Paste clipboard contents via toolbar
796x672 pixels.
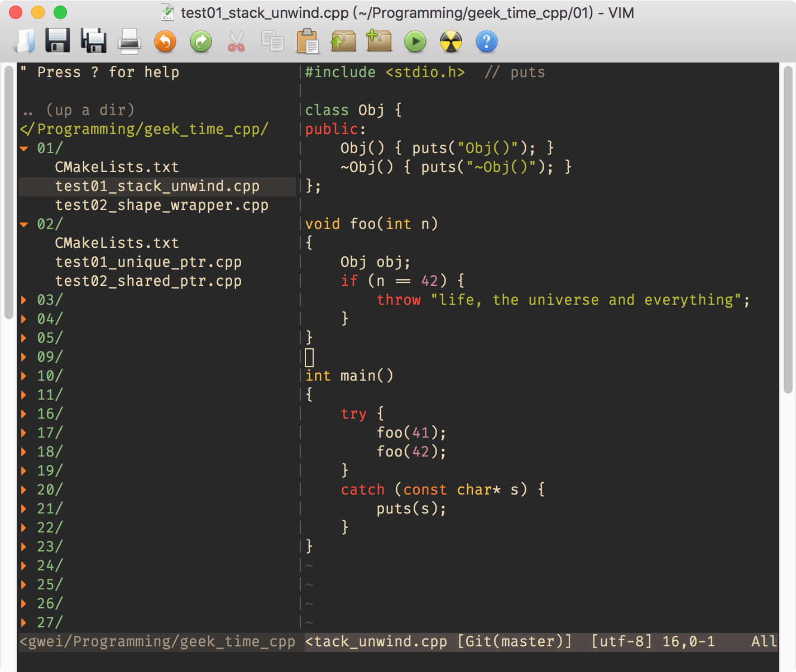click(308, 42)
